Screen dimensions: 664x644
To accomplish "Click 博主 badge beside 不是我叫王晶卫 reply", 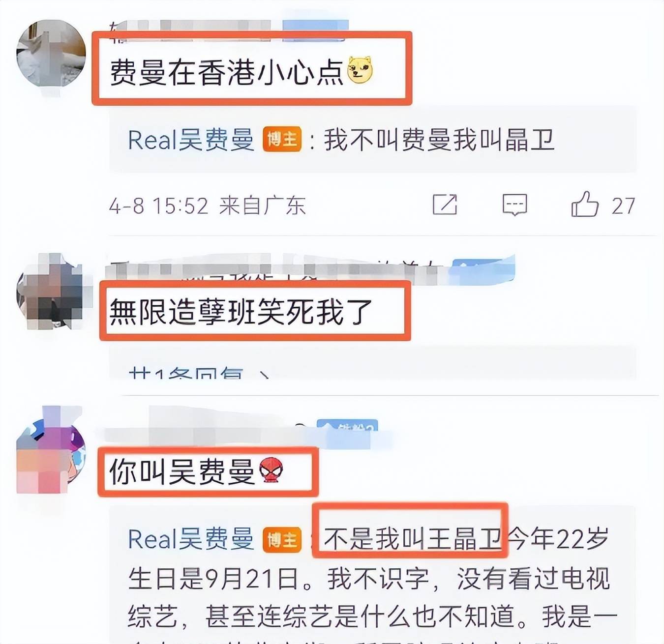I will click(x=282, y=539).
